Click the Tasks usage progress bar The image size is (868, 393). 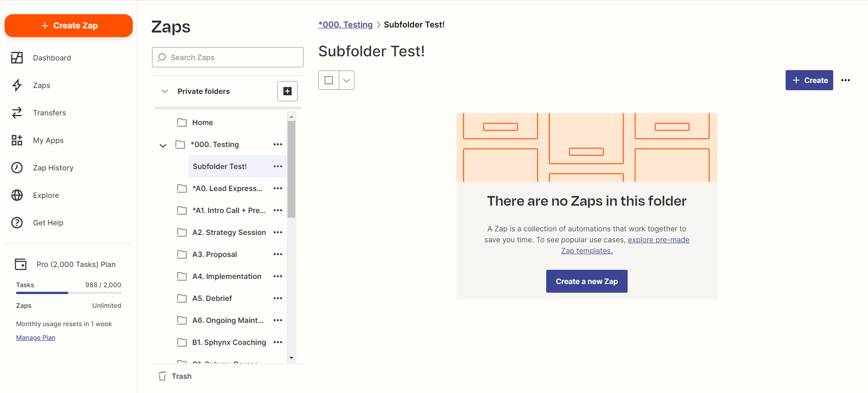point(69,293)
